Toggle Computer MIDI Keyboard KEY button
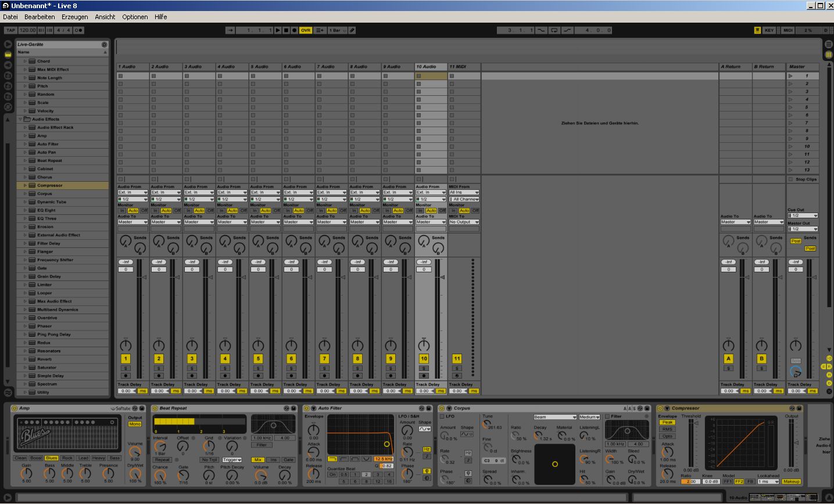This screenshot has width=834, height=504. [769, 30]
